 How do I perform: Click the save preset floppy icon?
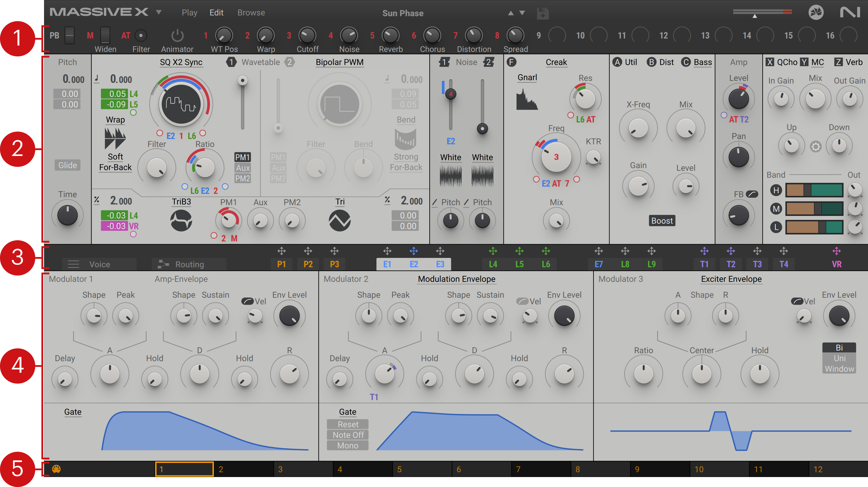pyautogui.click(x=543, y=14)
